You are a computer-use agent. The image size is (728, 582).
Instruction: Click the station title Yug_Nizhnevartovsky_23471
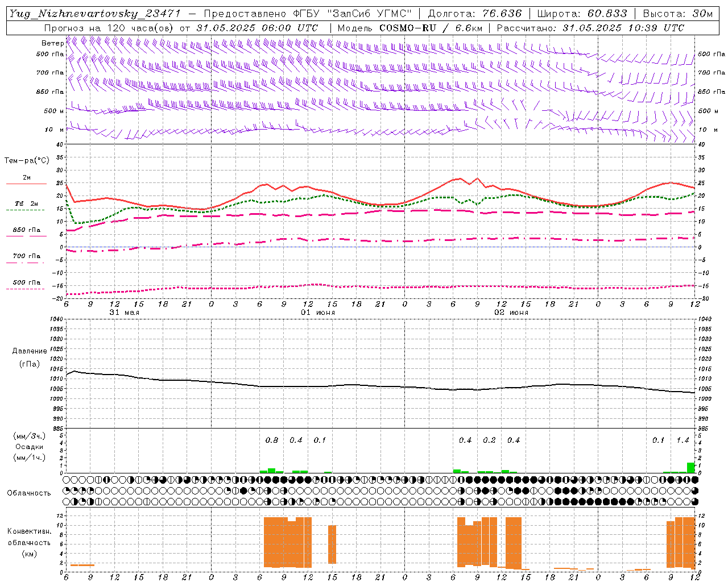pos(95,14)
